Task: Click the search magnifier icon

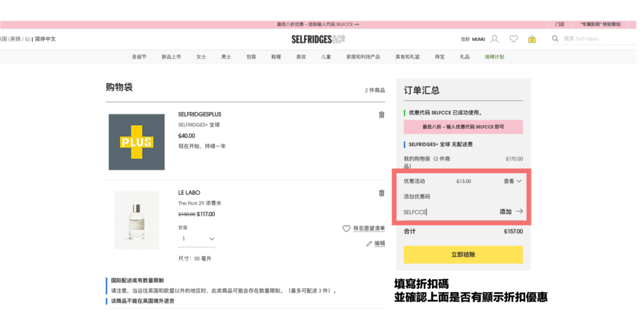Action: point(555,38)
